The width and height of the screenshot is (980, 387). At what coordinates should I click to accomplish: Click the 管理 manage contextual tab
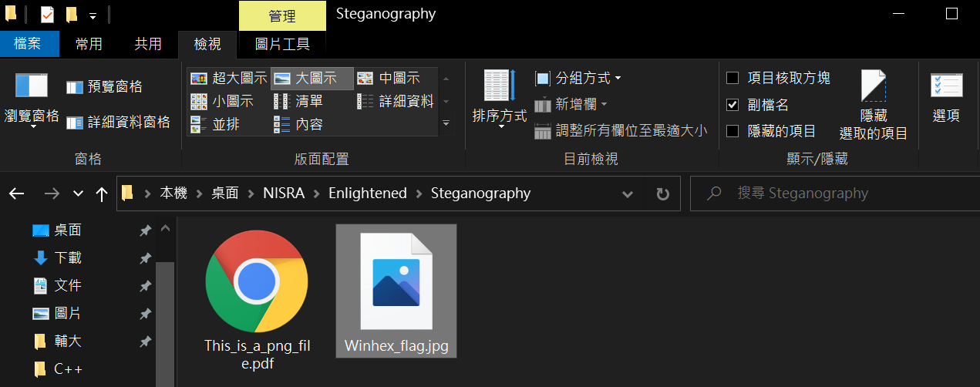[x=282, y=15]
